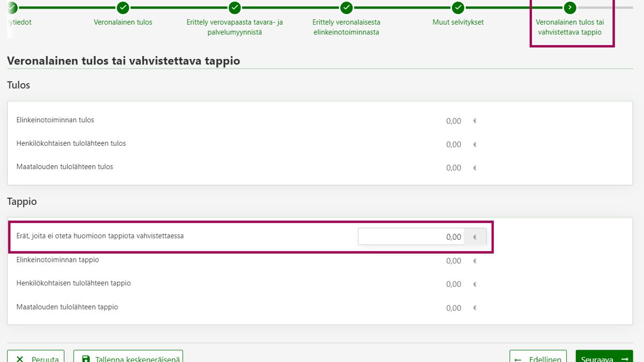Click checkmark circle above Erittely veronalaisesta elinkeinotoiminnasta
The image size is (644, 362).
pos(347,8)
